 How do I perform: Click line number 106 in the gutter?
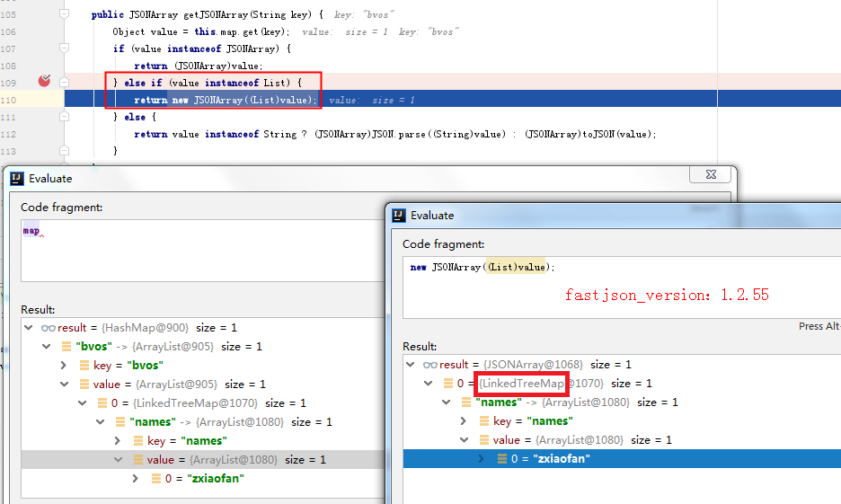[9, 31]
